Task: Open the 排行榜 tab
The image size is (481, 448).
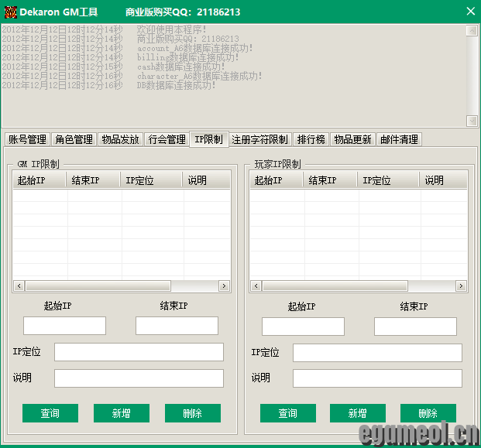Action: pos(311,139)
